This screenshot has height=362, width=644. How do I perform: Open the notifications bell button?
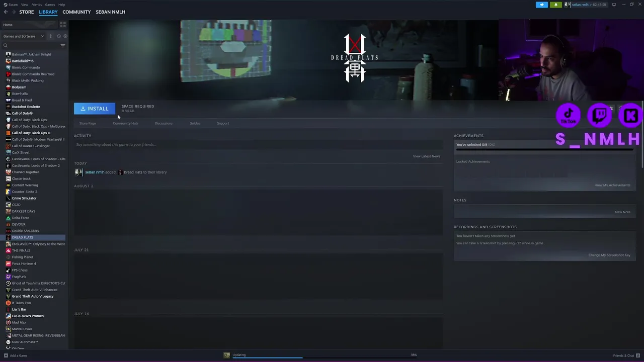(556, 5)
